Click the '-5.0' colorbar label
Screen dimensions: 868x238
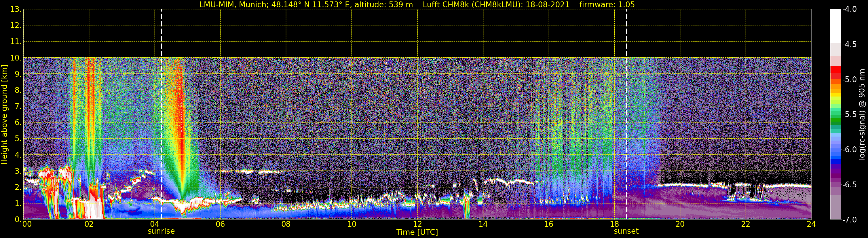(849, 80)
